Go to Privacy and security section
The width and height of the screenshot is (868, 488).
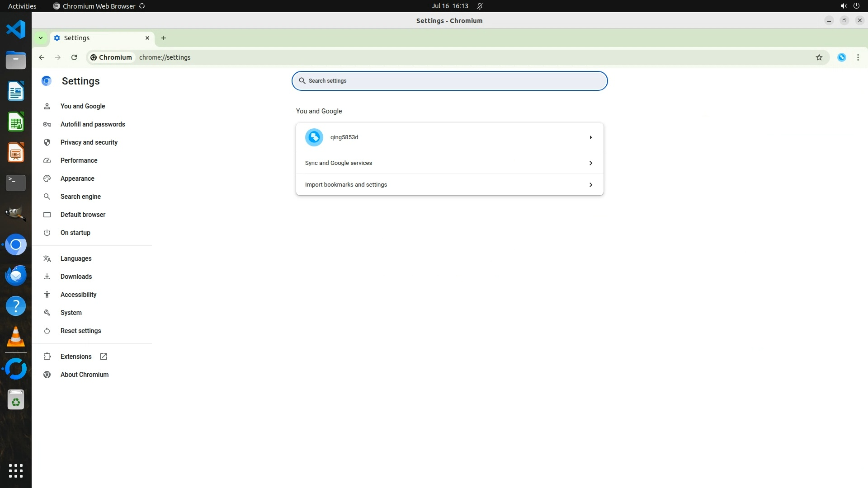point(89,142)
